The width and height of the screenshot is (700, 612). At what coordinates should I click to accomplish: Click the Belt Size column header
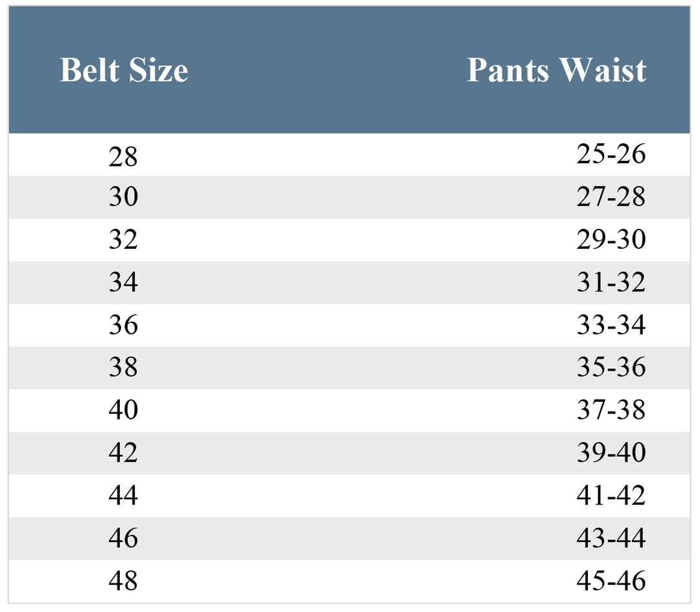(124, 70)
